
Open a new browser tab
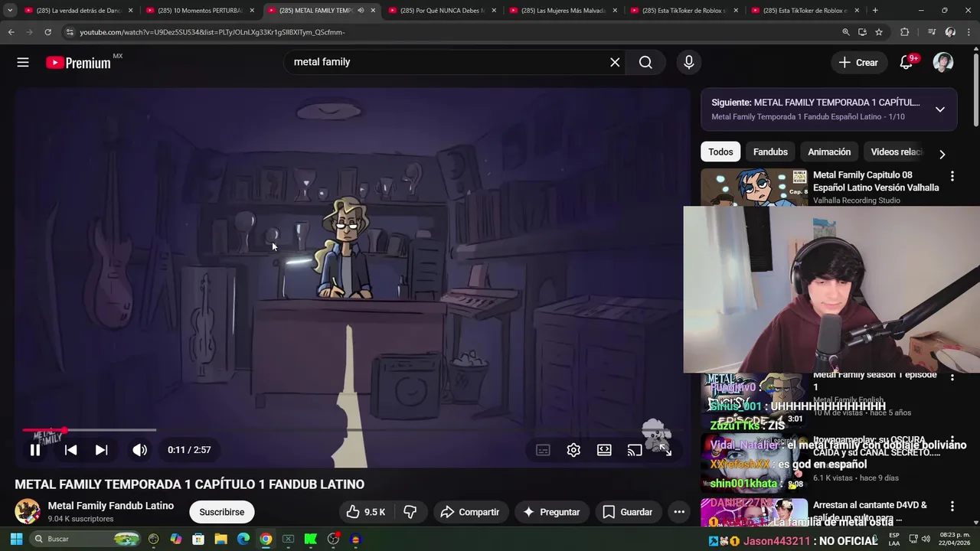coord(875,11)
